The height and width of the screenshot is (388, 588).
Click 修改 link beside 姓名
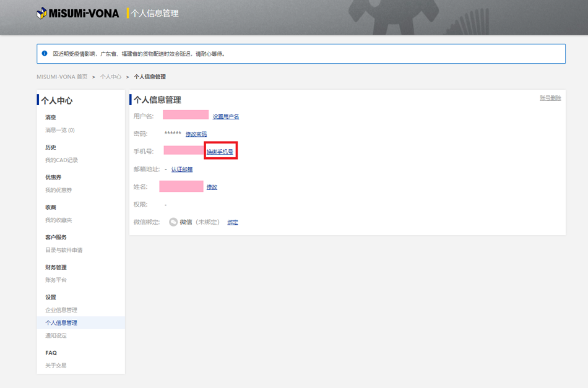(212, 187)
